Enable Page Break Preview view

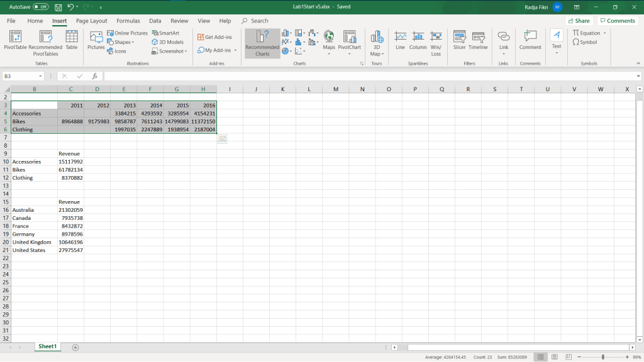coord(568,357)
